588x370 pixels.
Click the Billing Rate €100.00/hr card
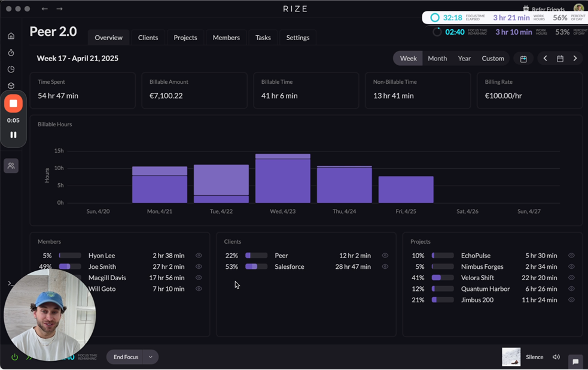[529, 90]
